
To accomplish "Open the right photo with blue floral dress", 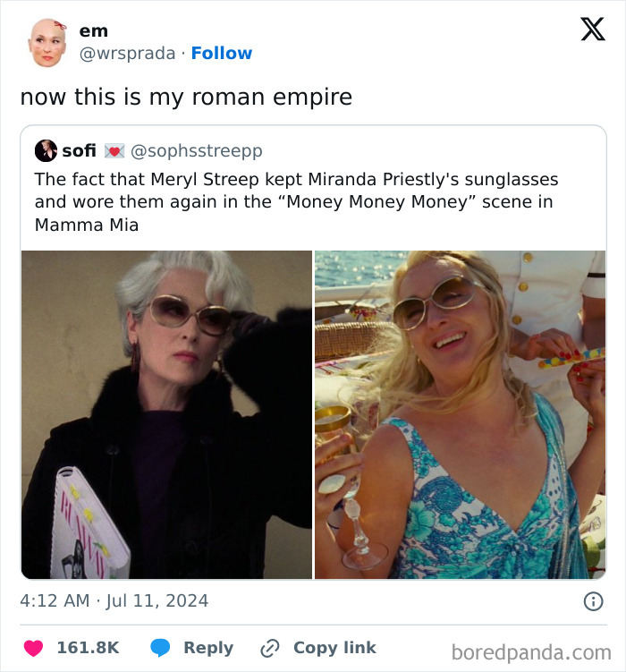I will click(460, 414).
